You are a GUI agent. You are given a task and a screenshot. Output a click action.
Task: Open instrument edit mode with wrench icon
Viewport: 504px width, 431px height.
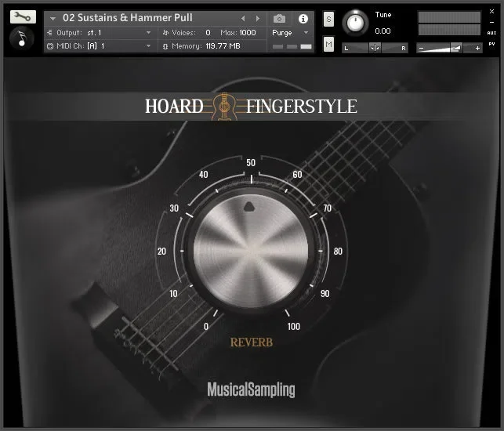23,17
